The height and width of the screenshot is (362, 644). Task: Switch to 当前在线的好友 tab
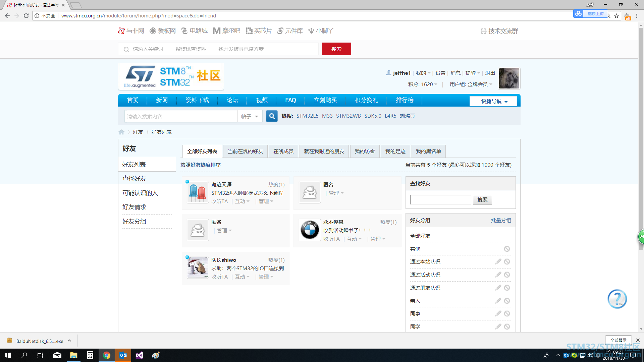pyautogui.click(x=245, y=152)
